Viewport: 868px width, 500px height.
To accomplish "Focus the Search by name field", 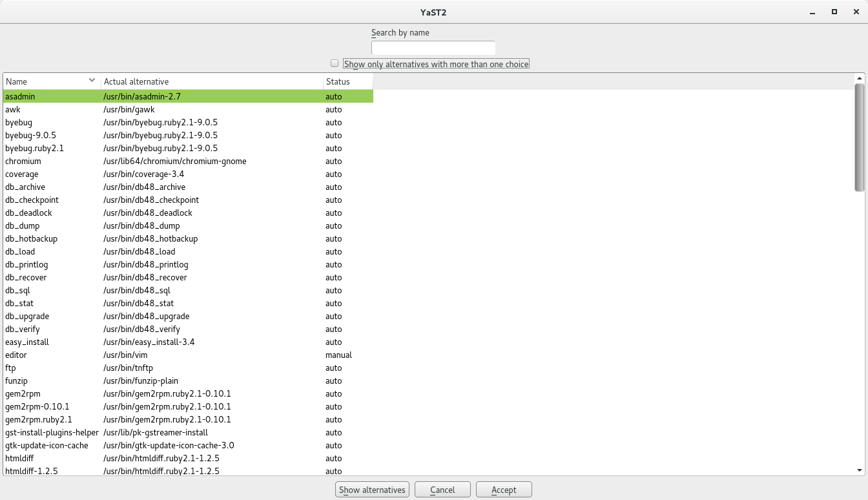I will (433, 48).
